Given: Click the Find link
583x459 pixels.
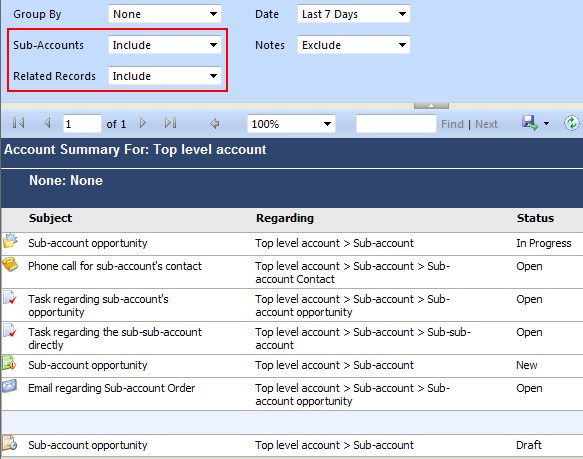Looking at the screenshot, I should point(452,124).
